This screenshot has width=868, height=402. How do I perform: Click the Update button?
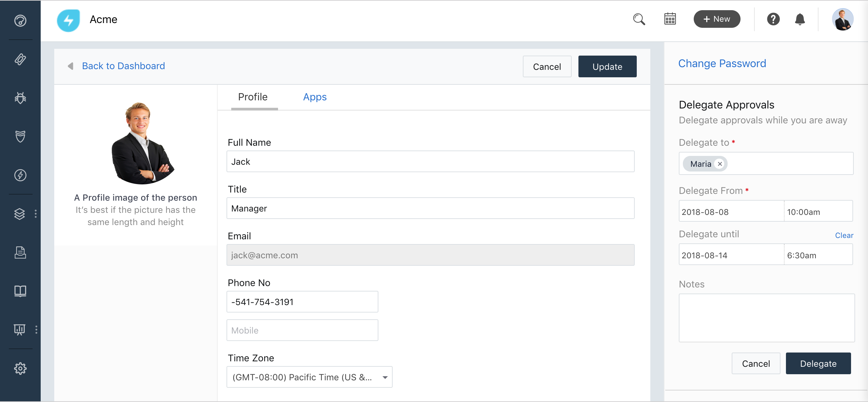coord(607,66)
